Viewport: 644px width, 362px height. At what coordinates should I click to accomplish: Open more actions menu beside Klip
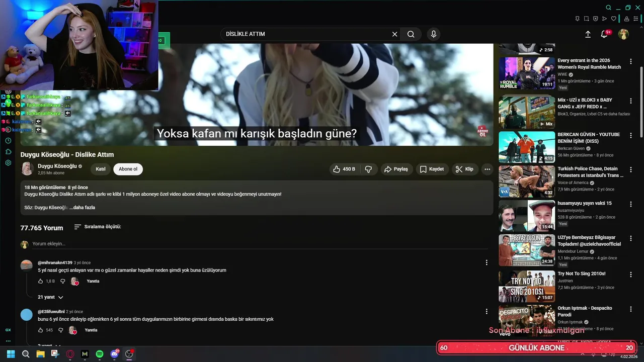[x=487, y=169]
